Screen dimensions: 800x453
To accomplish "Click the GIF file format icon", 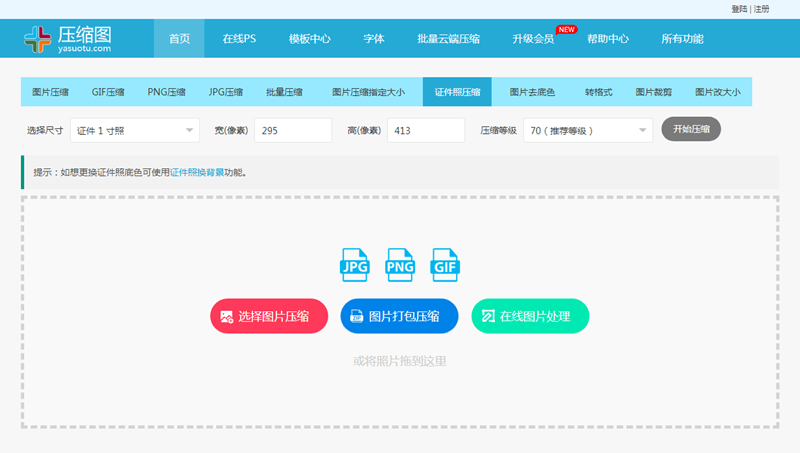I will [445, 265].
